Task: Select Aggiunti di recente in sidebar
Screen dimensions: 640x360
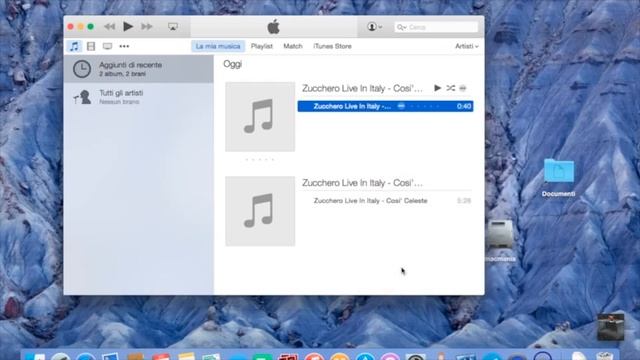Action: [139, 69]
